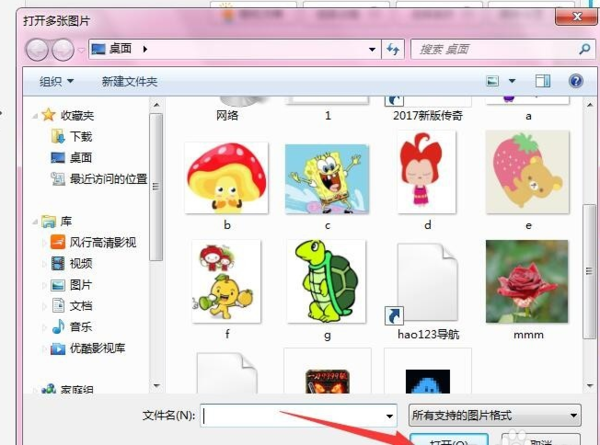Collapse the 收藏夹 group triangle
The height and width of the screenshot is (445, 600).
35,116
